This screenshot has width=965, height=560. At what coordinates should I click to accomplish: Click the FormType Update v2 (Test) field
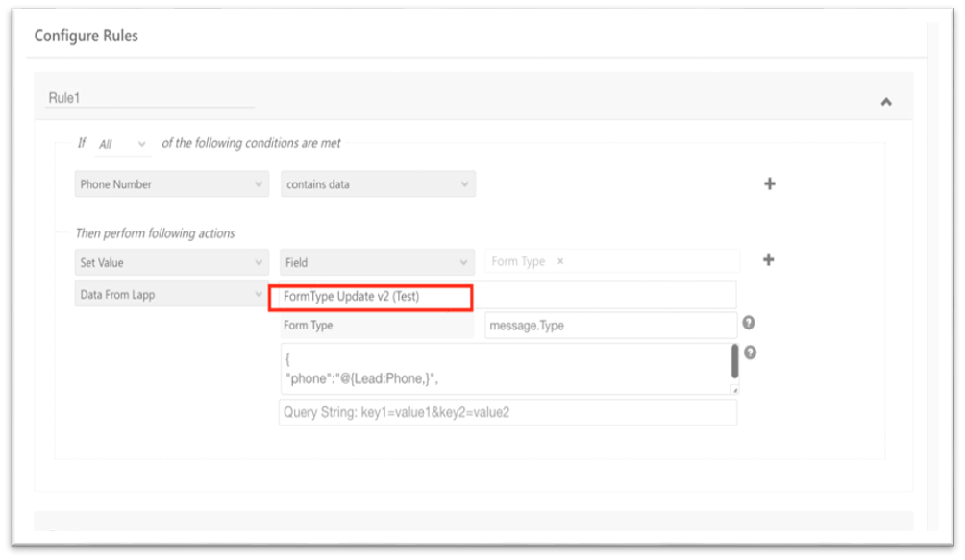pos(371,297)
